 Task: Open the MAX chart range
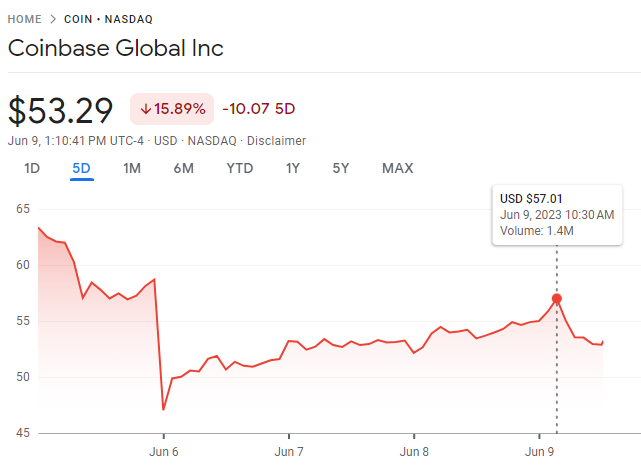tap(397, 168)
